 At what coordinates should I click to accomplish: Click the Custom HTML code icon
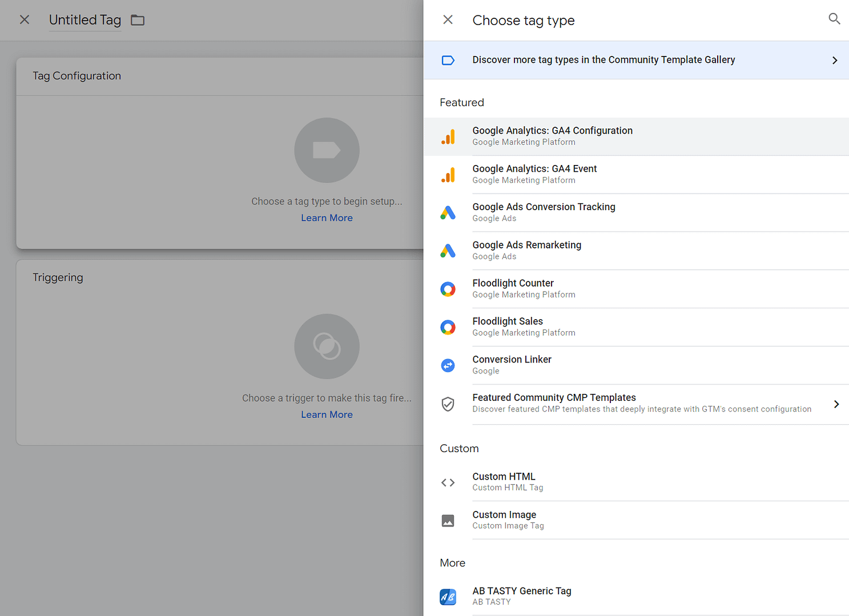pyautogui.click(x=448, y=482)
